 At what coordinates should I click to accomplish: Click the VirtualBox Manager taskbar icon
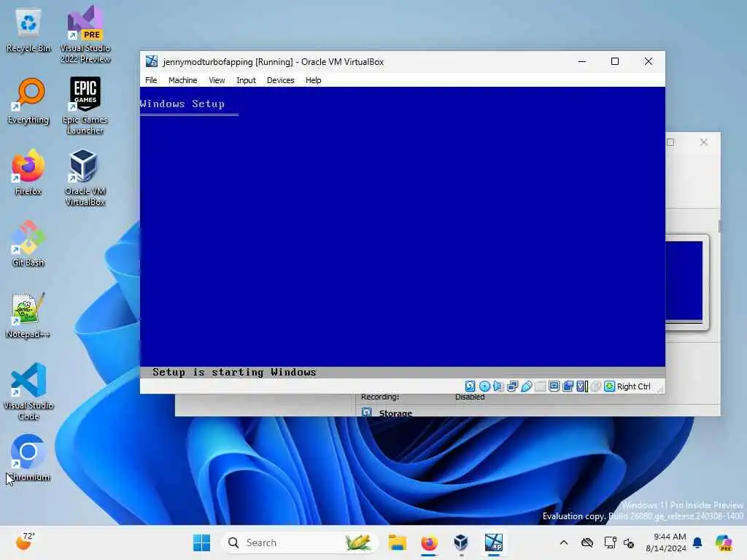pyautogui.click(x=461, y=542)
